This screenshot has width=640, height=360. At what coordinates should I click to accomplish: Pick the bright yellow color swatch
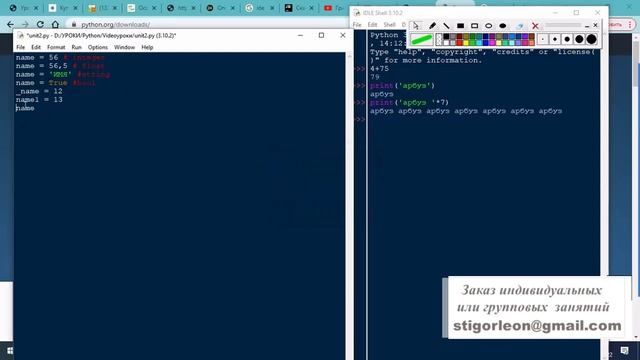[466, 42]
